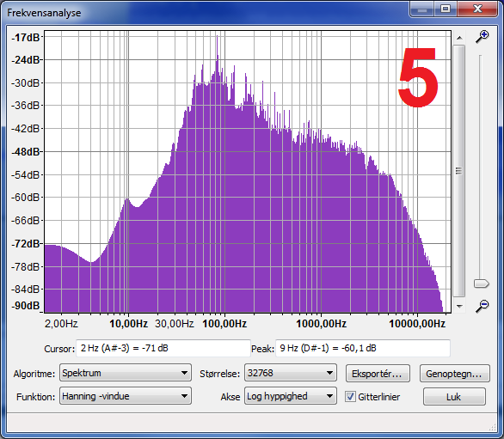The height and width of the screenshot is (439, 504).
Task: Close the Frekvensanalyse window
Action: pos(477,9)
